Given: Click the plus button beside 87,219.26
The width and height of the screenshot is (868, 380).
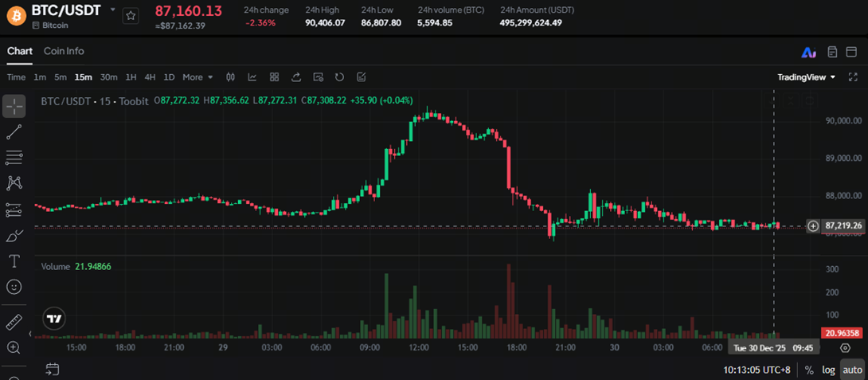Looking at the screenshot, I should pyautogui.click(x=812, y=225).
